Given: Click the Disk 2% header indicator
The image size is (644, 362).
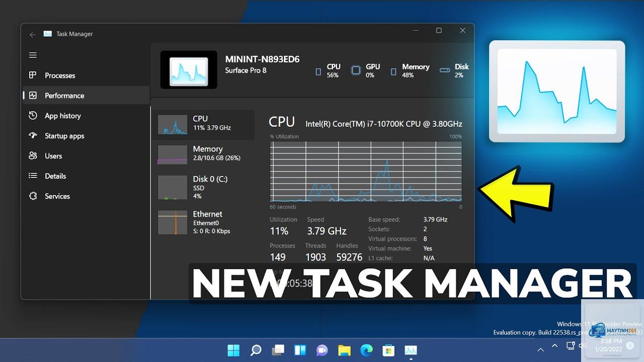Looking at the screenshot, I should (454, 71).
